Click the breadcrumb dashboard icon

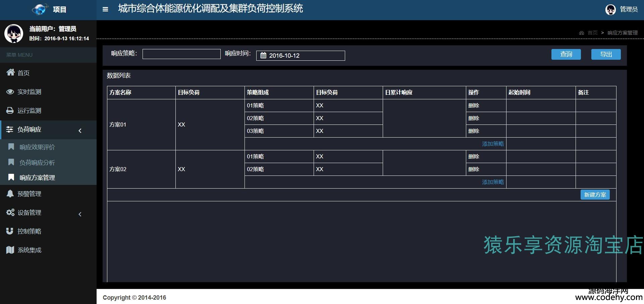coord(582,33)
